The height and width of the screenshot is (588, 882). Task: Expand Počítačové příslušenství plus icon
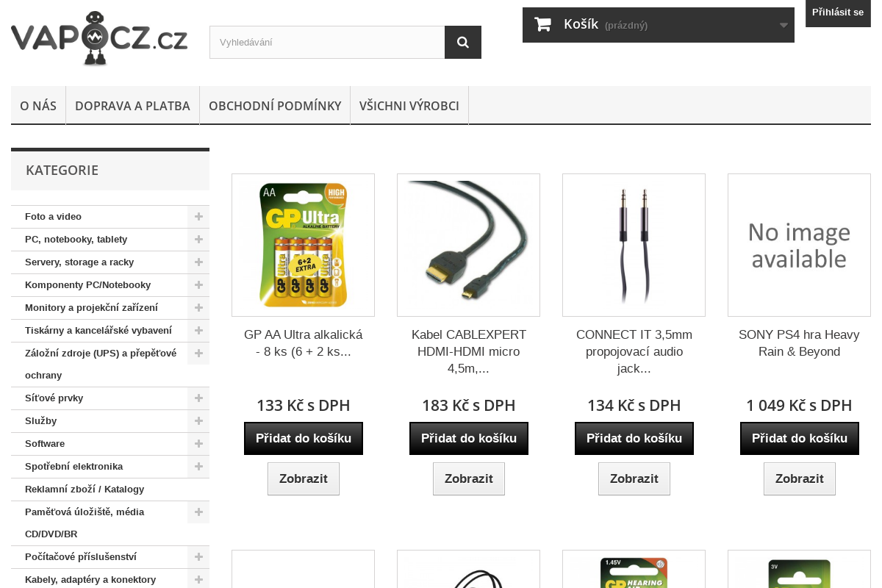[198, 557]
